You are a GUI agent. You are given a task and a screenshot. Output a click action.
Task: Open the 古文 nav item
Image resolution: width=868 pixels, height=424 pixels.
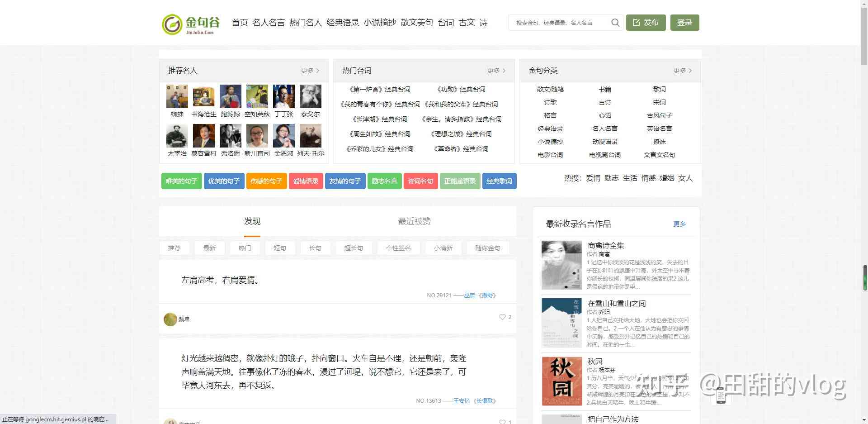point(467,23)
